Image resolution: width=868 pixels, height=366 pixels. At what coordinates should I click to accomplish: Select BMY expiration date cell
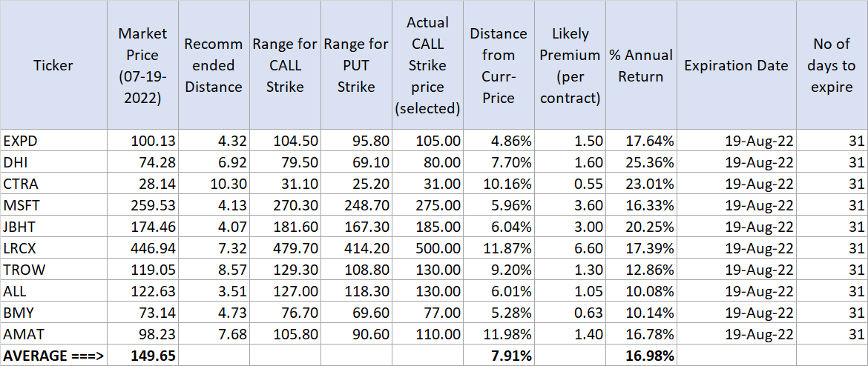tap(736, 313)
